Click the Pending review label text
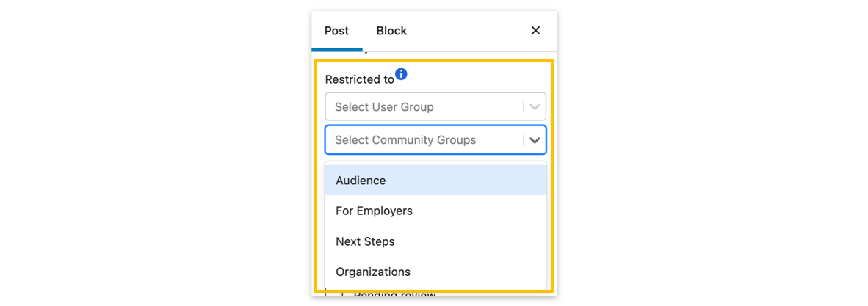Screen dimensions: 868x306 click(394, 295)
